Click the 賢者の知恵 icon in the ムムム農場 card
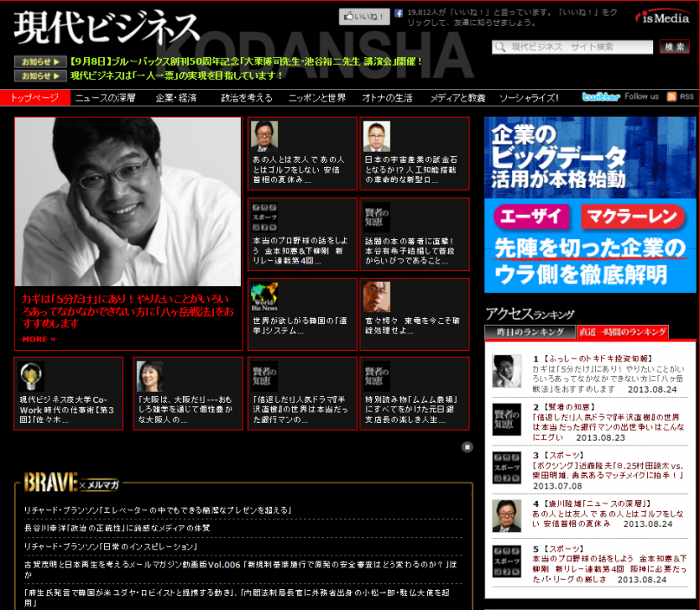 click(x=376, y=376)
